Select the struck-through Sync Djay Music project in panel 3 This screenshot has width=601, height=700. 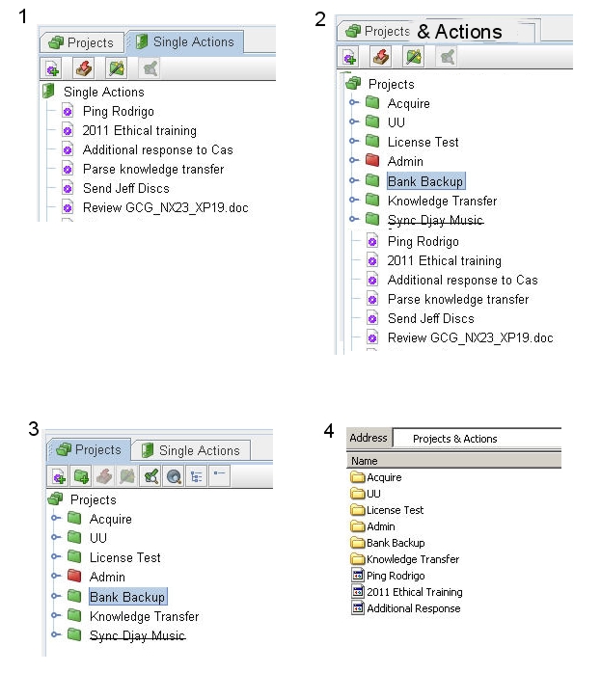[136, 635]
